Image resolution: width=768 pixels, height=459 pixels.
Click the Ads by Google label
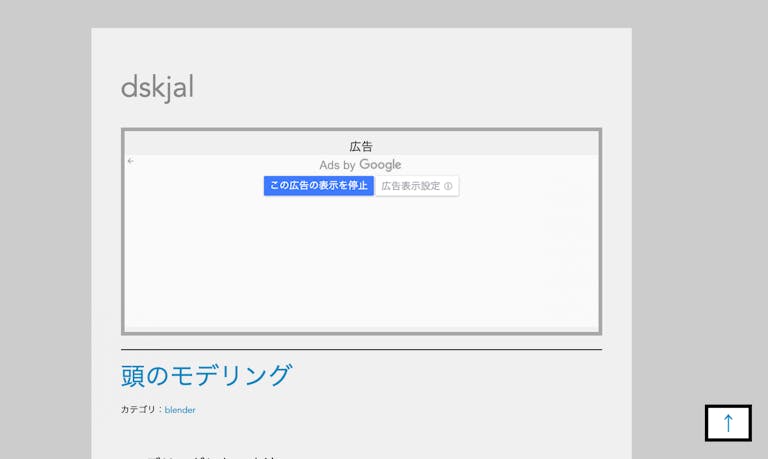pos(360,165)
